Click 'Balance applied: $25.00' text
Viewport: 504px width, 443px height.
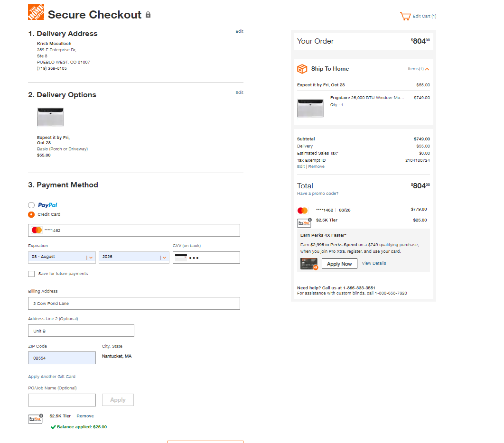point(82,427)
